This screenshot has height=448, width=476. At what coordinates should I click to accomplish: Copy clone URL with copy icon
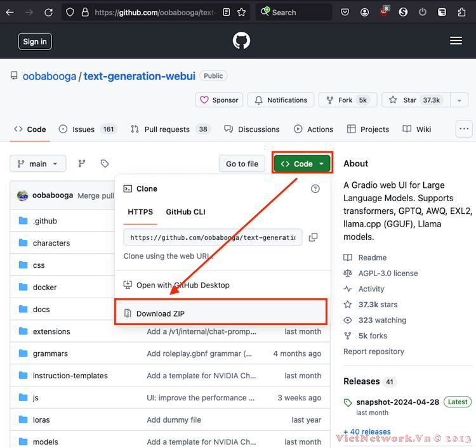[x=313, y=237]
